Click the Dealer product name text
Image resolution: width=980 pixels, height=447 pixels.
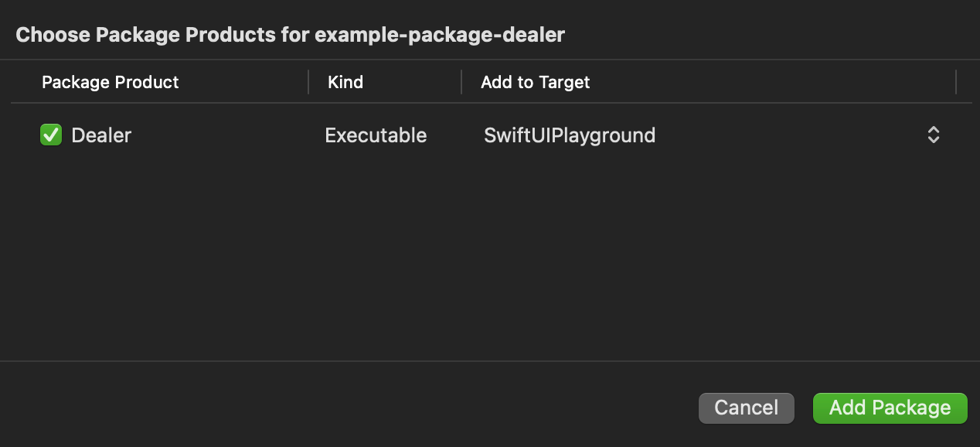101,135
